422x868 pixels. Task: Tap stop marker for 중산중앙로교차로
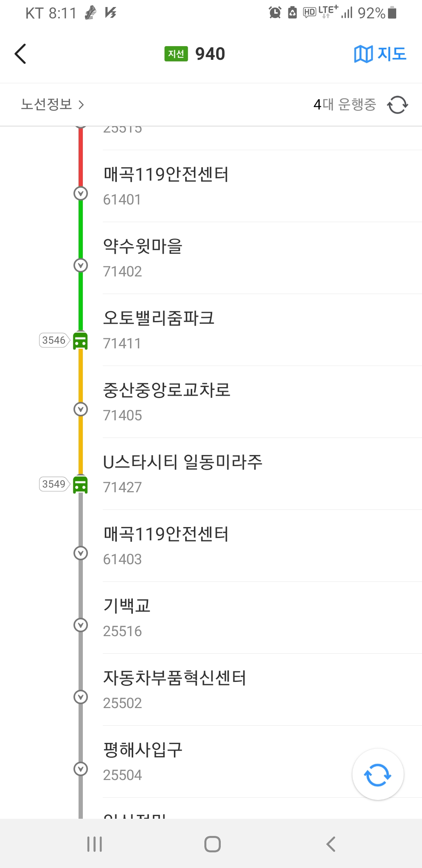(80, 409)
